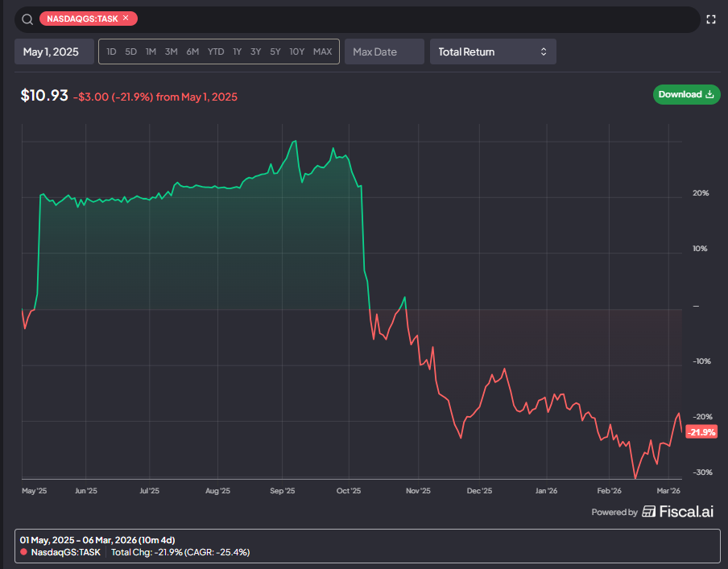Open the May 1, 2025 start date field

tap(54, 52)
